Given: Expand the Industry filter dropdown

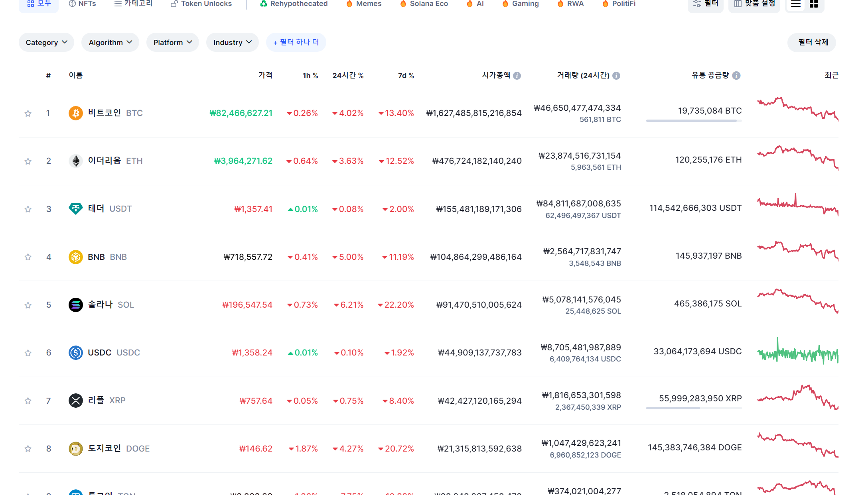Looking at the screenshot, I should [x=232, y=42].
